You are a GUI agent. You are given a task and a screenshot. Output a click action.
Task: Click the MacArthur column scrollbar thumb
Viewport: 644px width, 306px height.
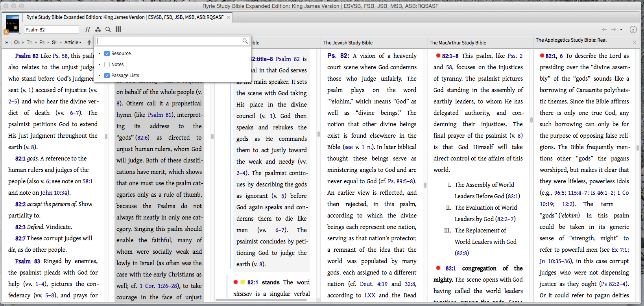(531, 120)
